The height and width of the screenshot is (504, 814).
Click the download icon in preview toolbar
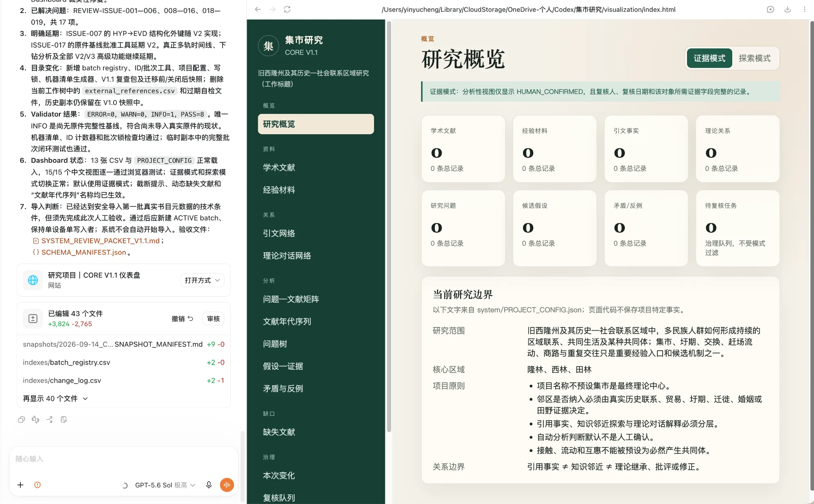click(788, 9)
